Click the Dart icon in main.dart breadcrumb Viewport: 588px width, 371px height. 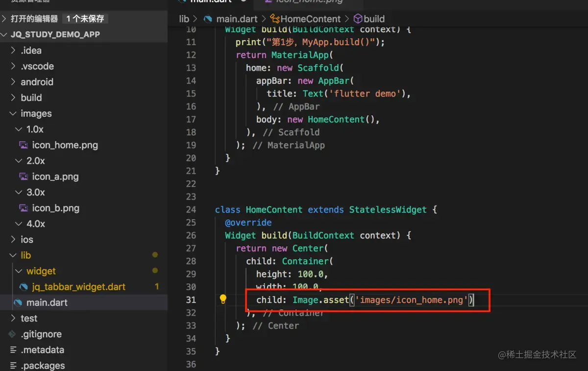coord(208,19)
